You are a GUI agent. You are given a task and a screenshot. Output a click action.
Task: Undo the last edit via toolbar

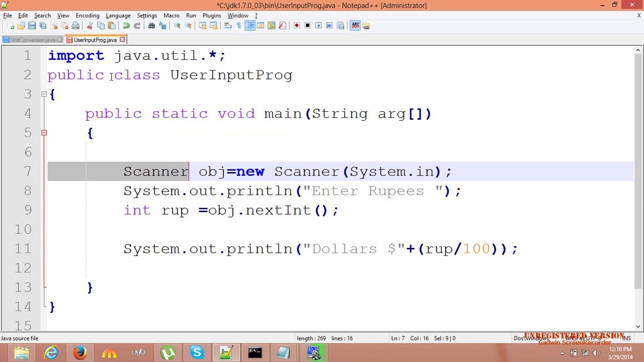(126, 26)
